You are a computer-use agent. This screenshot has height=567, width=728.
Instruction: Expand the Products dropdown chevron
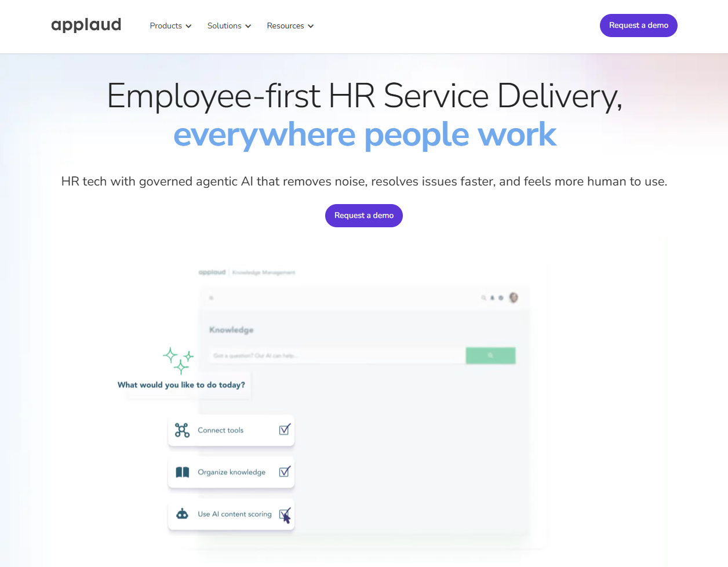pos(188,26)
